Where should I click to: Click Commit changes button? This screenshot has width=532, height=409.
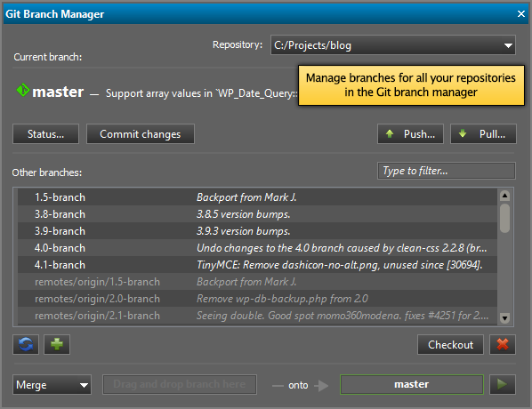click(141, 134)
